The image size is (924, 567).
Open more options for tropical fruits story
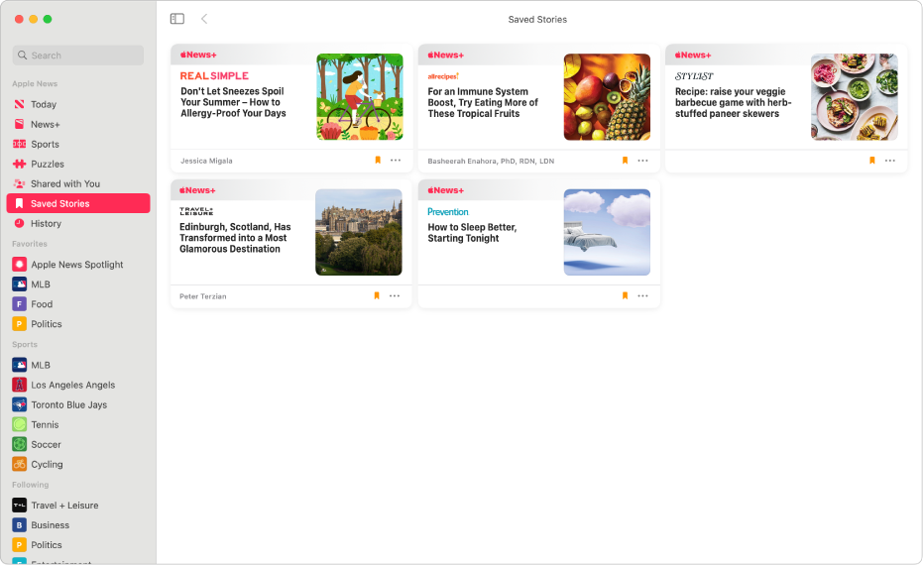pyautogui.click(x=642, y=161)
